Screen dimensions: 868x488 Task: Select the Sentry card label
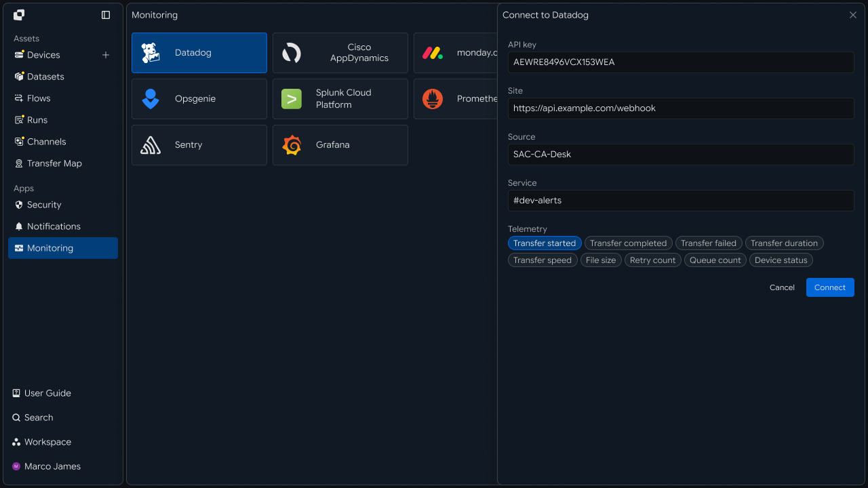(189, 145)
